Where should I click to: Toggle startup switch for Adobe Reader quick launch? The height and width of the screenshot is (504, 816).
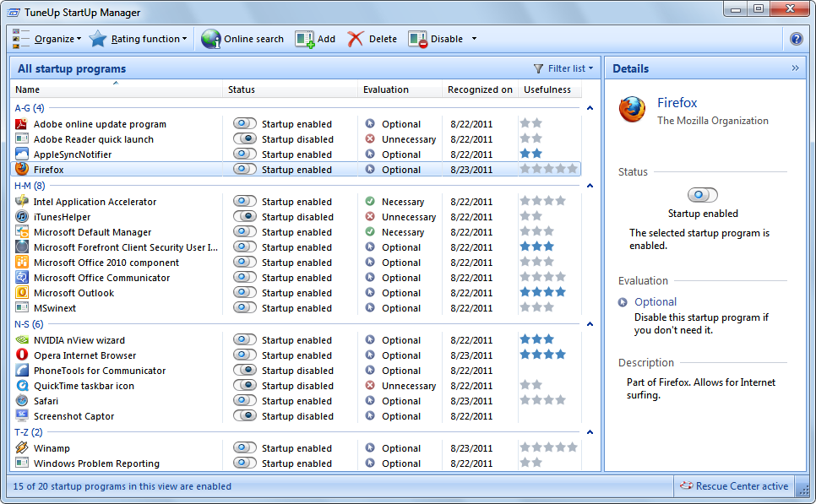click(245, 139)
